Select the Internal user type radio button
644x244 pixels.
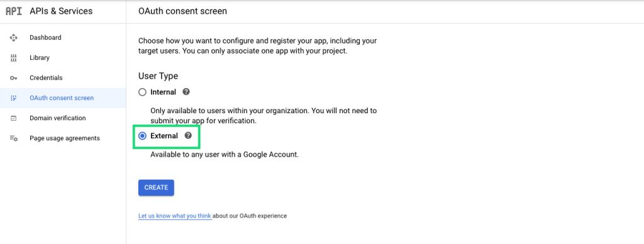click(142, 92)
